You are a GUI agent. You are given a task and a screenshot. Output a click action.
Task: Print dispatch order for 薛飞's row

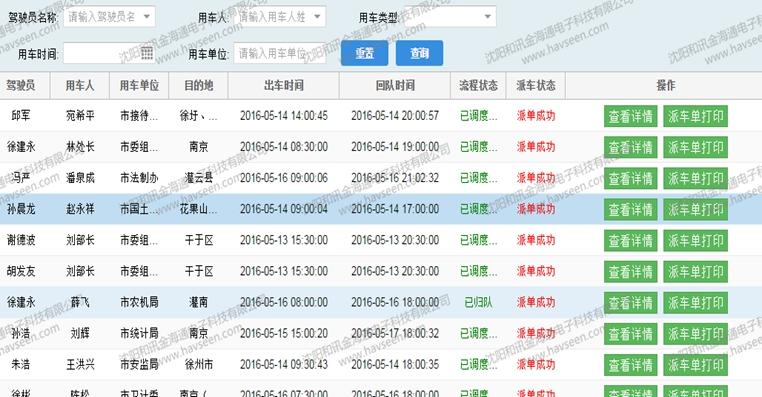point(695,303)
